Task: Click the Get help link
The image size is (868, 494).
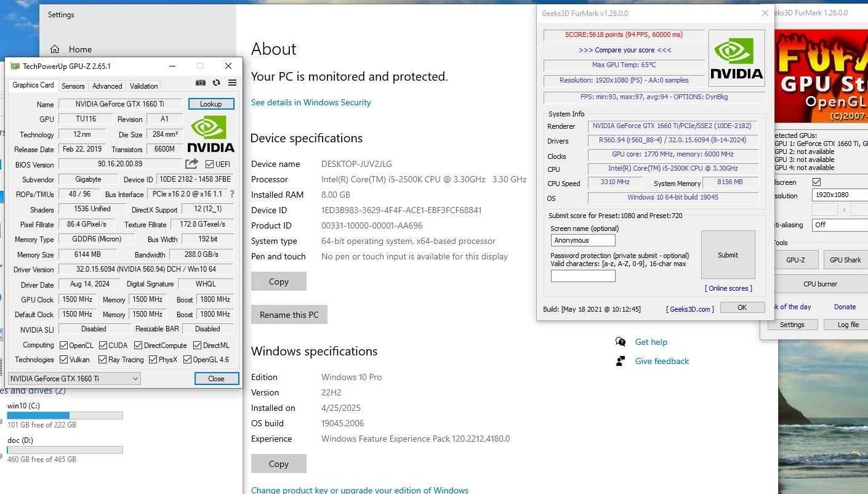Action: click(x=651, y=342)
